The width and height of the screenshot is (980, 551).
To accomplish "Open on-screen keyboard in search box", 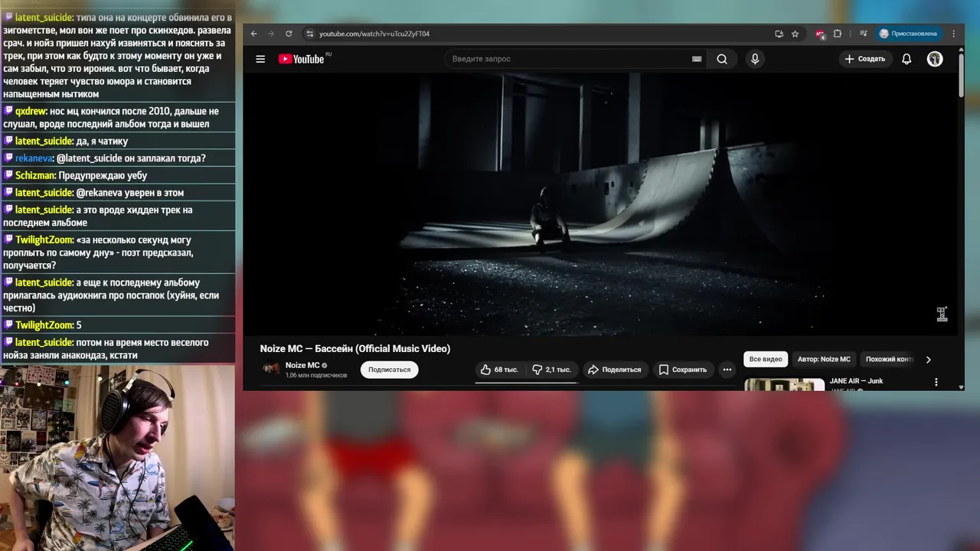I will coord(697,59).
